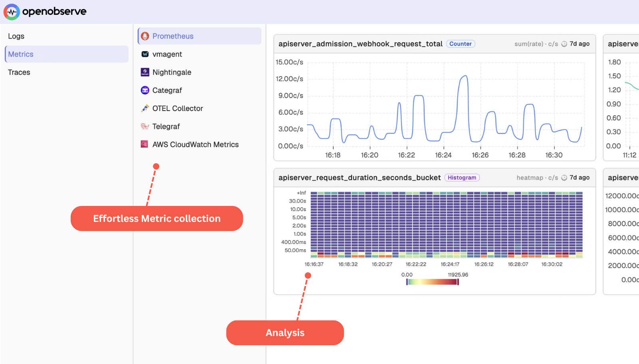Screen dimensions: 639x364
Task: Click the 11925.96 heatmap legend maximum
Action: pyautogui.click(x=458, y=275)
